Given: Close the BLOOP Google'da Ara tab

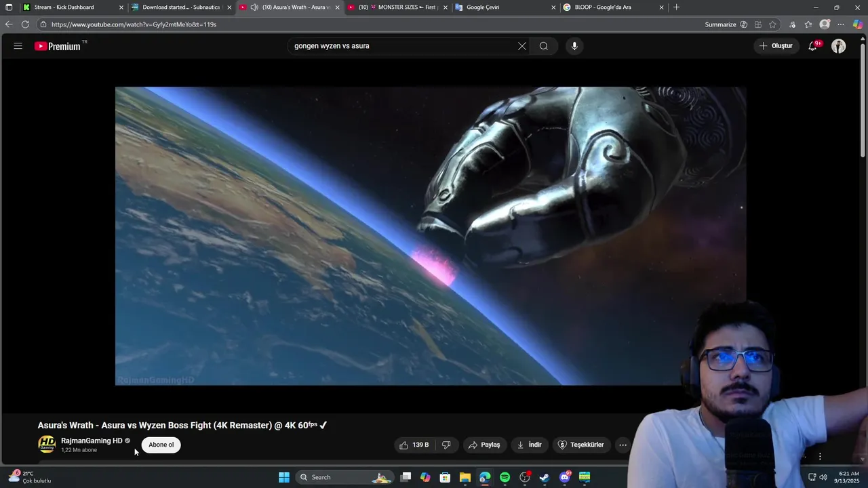Looking at the screenshot, I should click(662, 7).
